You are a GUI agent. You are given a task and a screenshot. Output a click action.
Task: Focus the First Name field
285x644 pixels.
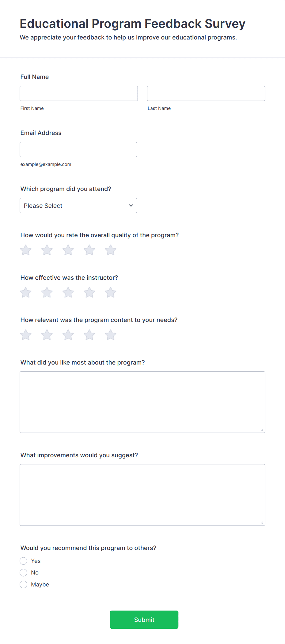coord(79,93)
